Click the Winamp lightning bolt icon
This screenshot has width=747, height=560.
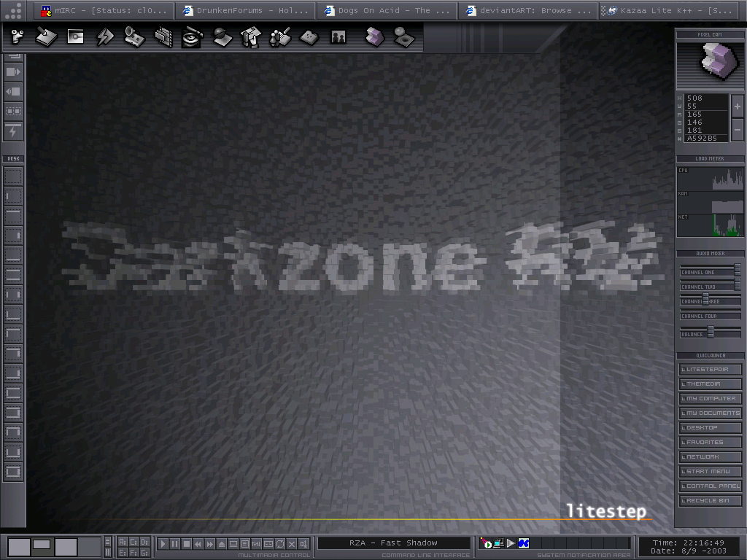click(105, 37)
